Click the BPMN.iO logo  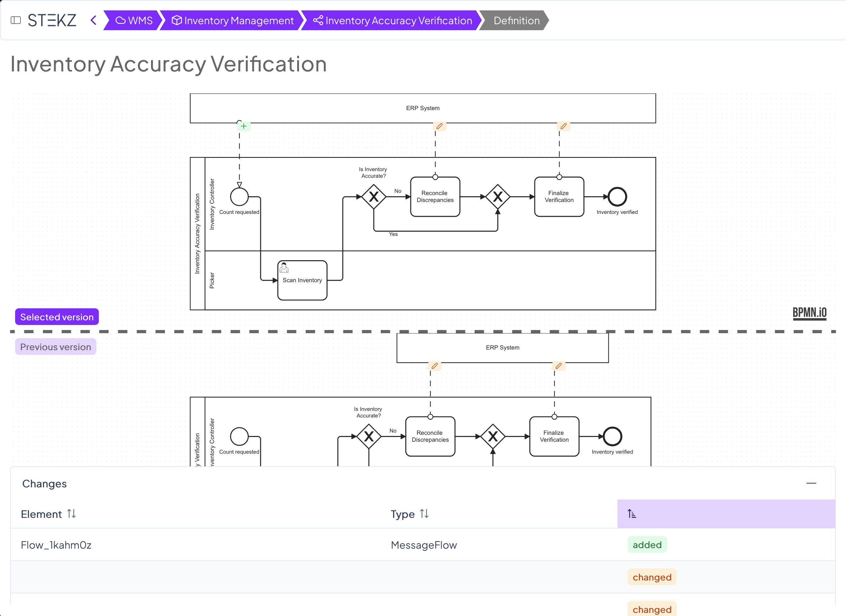[x=809, y=312]
